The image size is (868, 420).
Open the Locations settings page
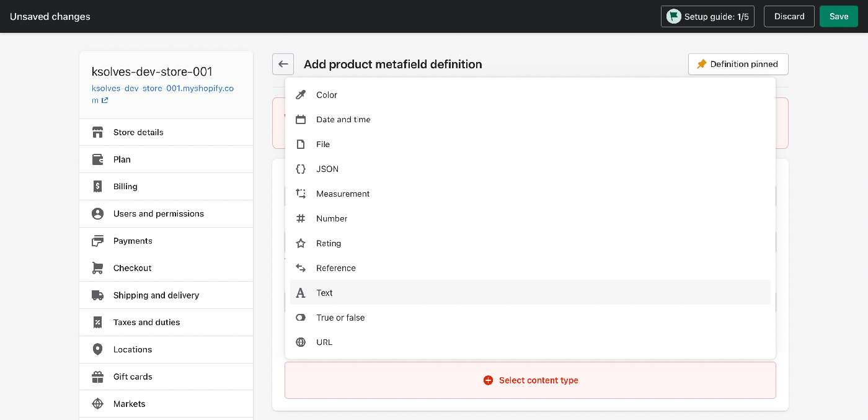click(x=166, y=350)
